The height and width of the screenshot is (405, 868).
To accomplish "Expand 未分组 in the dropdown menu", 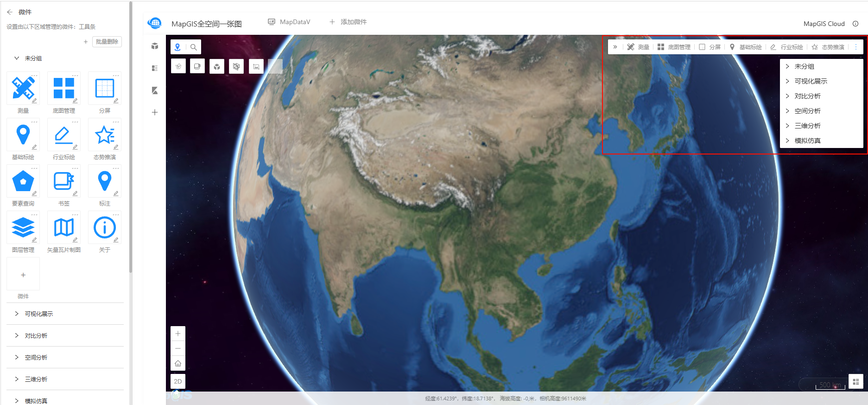I will pos(821,66).
